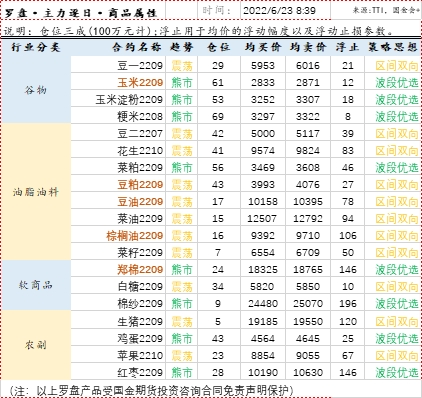422x398 pixels.
Task: Select the 苹果2210 contract cell
Action: click(140, 356)
